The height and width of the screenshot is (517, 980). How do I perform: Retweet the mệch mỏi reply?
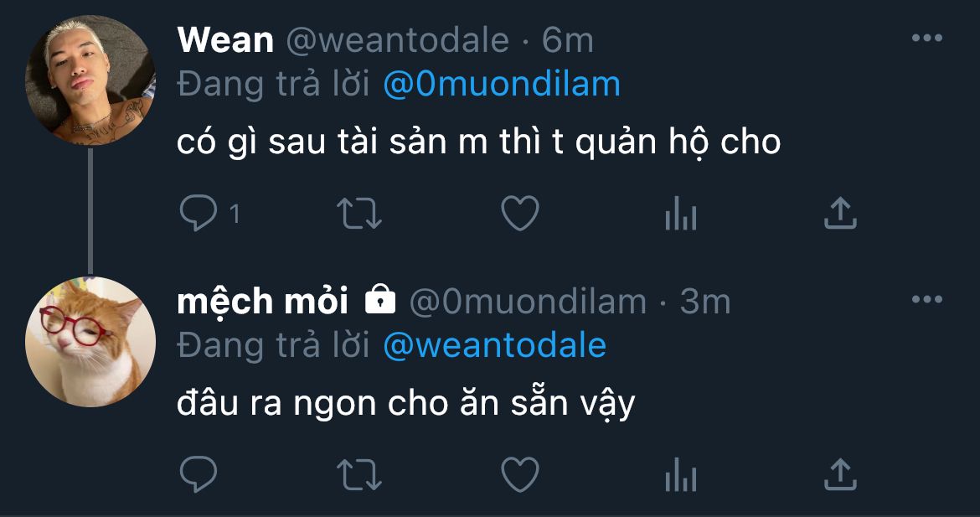coord(358,474)
